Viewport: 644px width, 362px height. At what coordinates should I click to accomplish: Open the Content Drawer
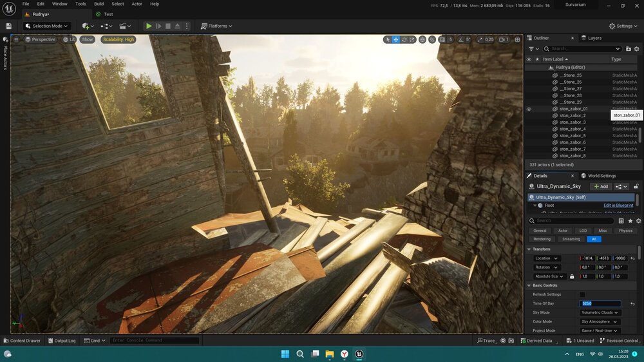click(22, 341)
